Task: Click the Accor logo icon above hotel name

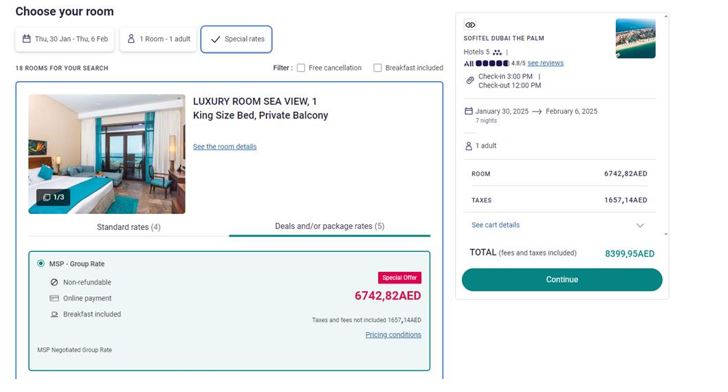Action: [470, 25]
